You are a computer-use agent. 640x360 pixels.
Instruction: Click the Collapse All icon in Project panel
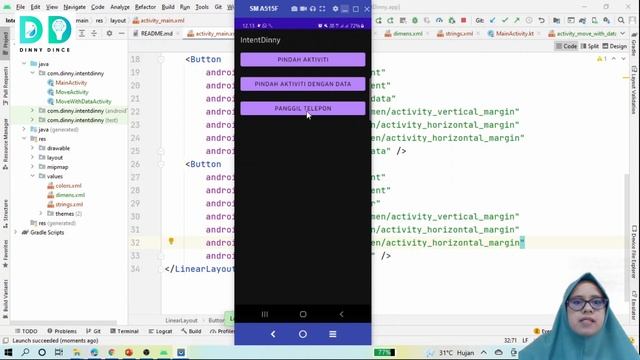[94, 33]
